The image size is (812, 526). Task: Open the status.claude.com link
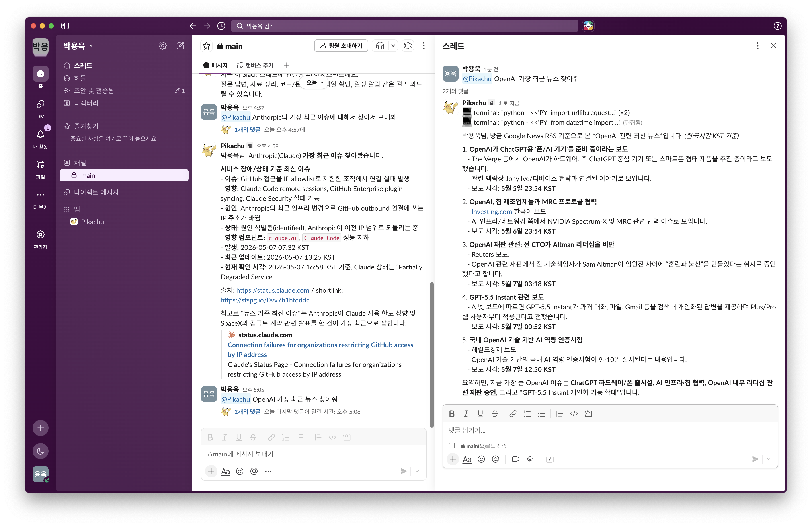point(273,290)
